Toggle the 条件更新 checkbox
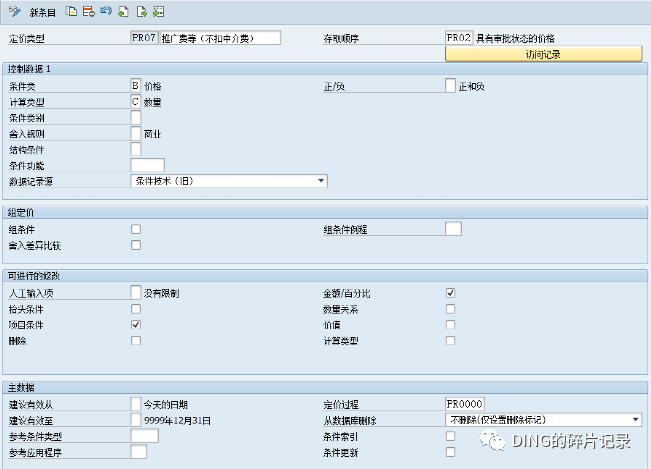Screen dimensions: 651x469 (450, 452)
